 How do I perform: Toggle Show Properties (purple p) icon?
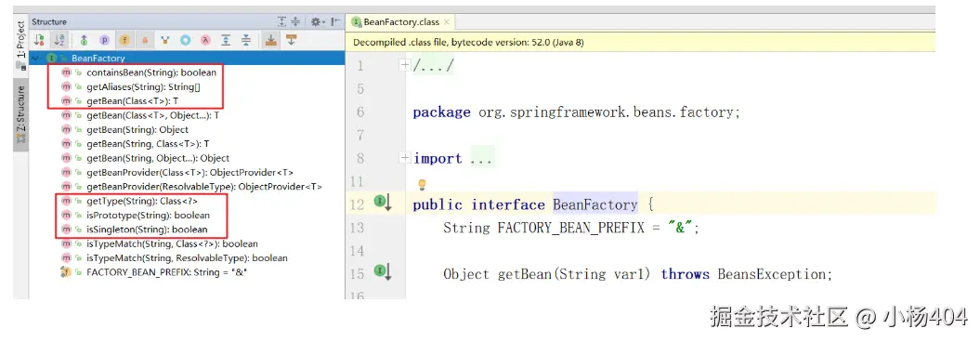click(104, 40)
